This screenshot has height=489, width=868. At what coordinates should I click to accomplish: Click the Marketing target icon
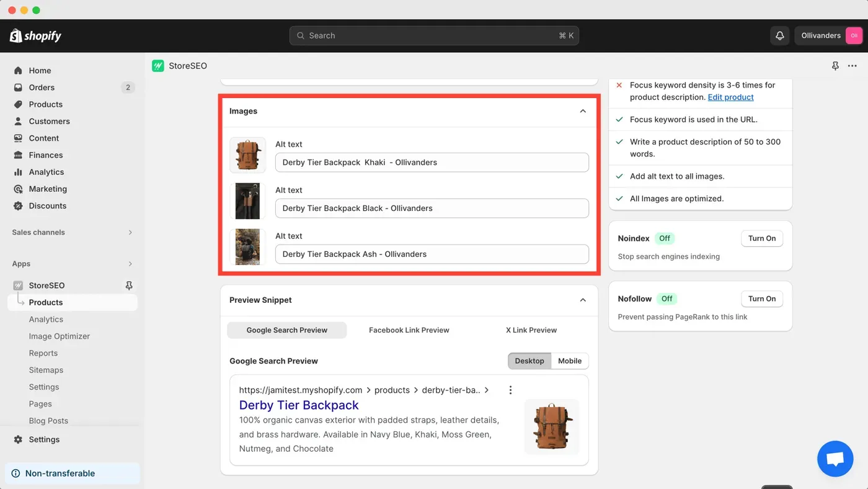point(18,189)
